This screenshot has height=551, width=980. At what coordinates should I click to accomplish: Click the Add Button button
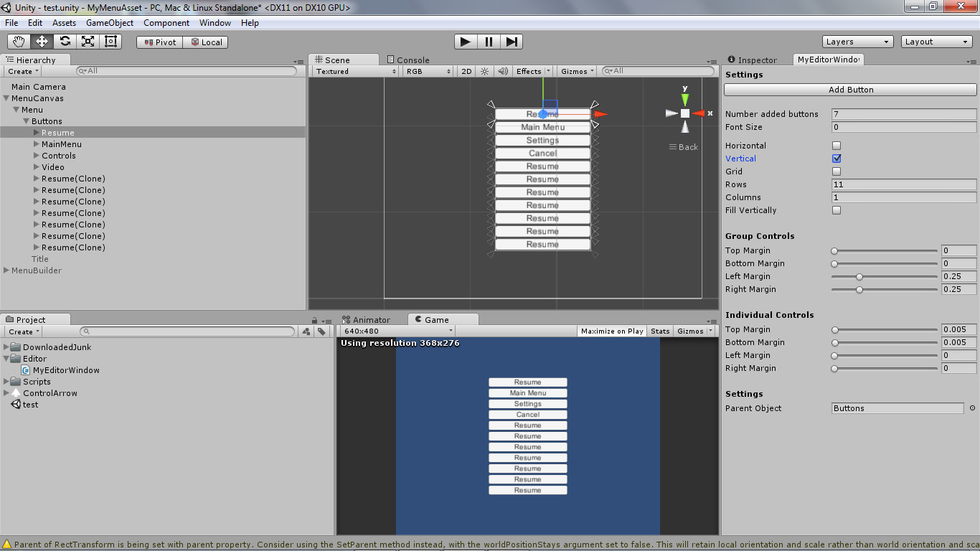[x=850, y=89]
